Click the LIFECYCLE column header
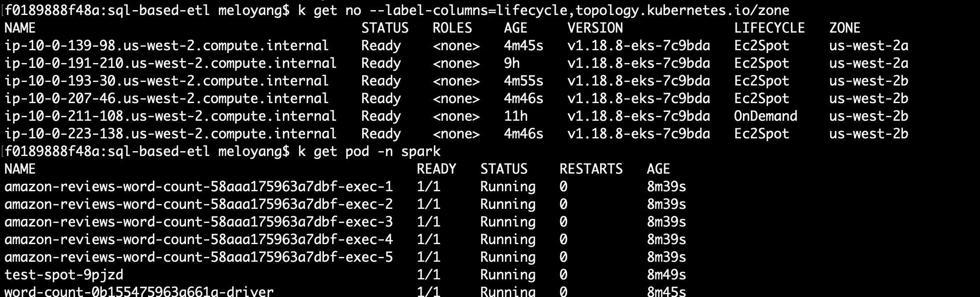This screenshot has width=980, height=297. [x=769, y=28]
